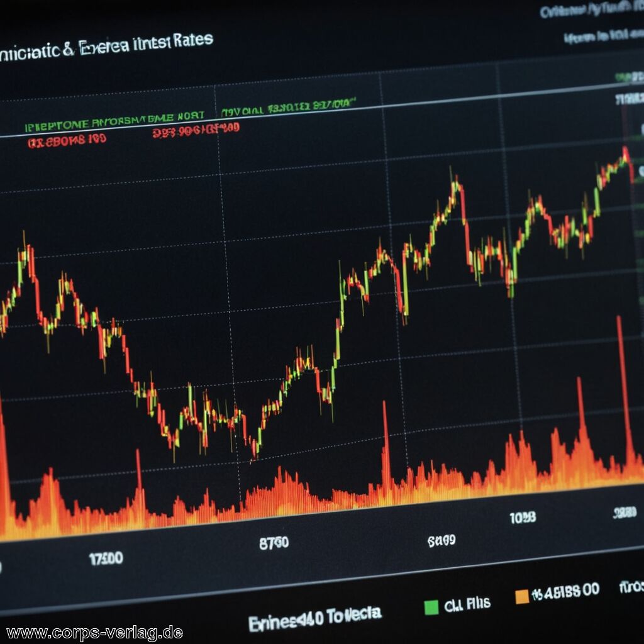Click the second green indicator label above the chart

point(289,106)
